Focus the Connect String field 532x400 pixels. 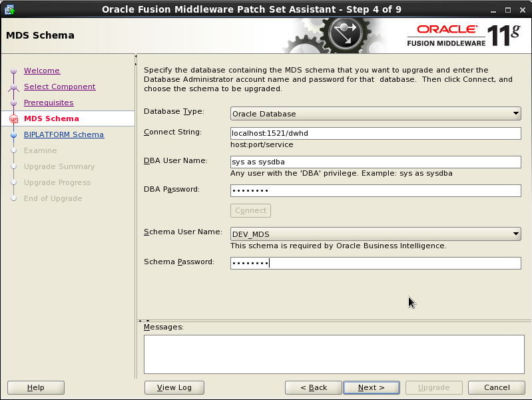(376, 133)
